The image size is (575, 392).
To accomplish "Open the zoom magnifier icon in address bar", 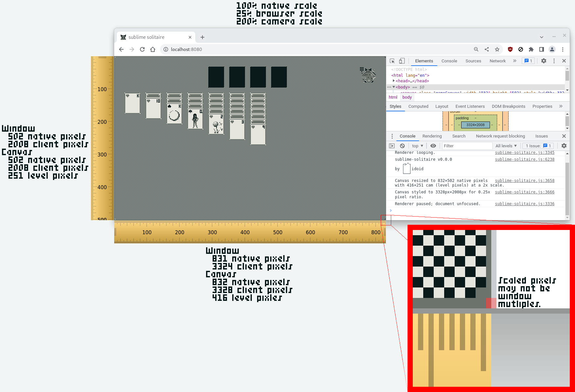I will 476,49.
